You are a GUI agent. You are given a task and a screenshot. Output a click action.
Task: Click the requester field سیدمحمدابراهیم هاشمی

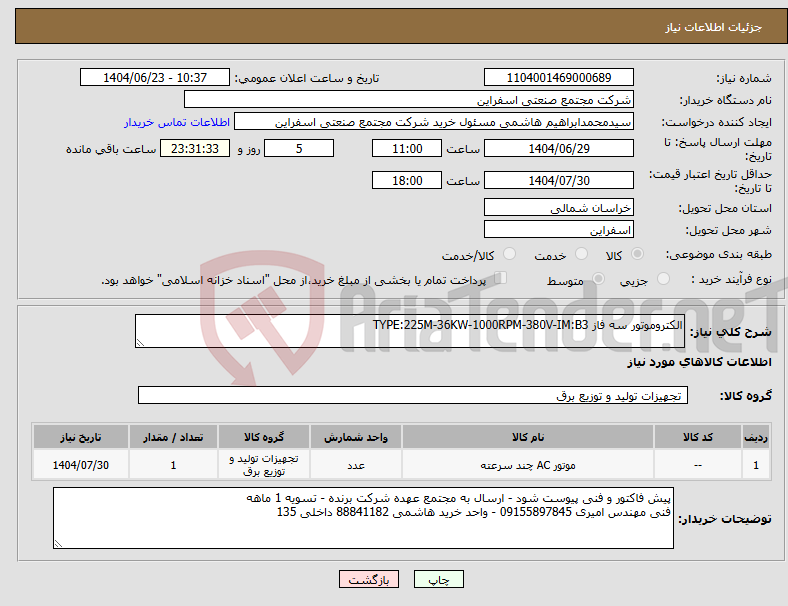[x=434, y=122]
